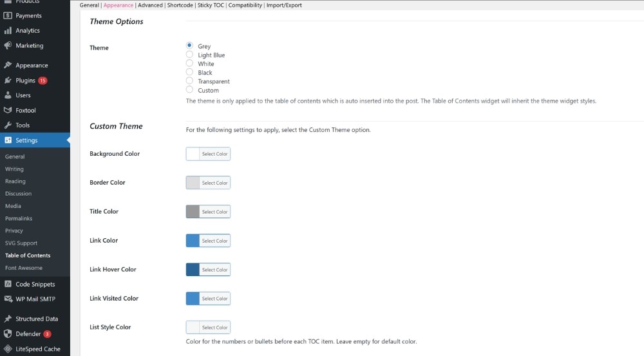Image resolution: width=644 pixels, height=356 pixels.
Task: Click Select Color for Link Visited Color
Action: click(x=215, y=299)
